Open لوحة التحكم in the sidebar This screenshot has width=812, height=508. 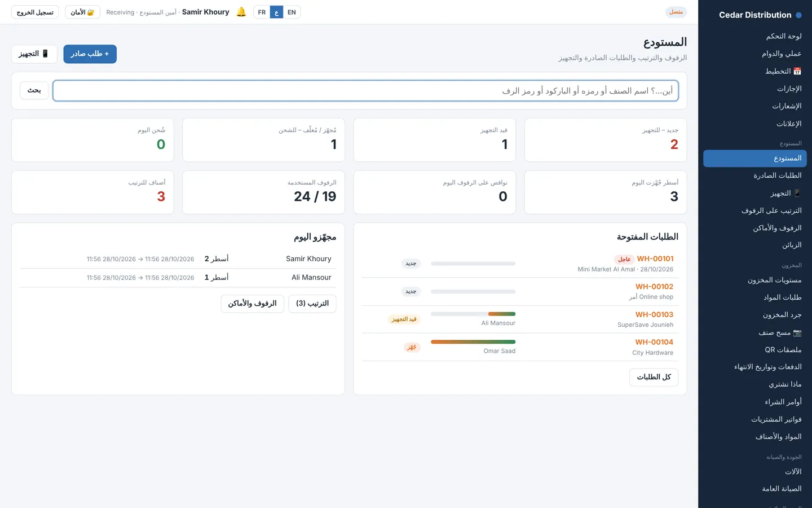click(x=755, y=36)
